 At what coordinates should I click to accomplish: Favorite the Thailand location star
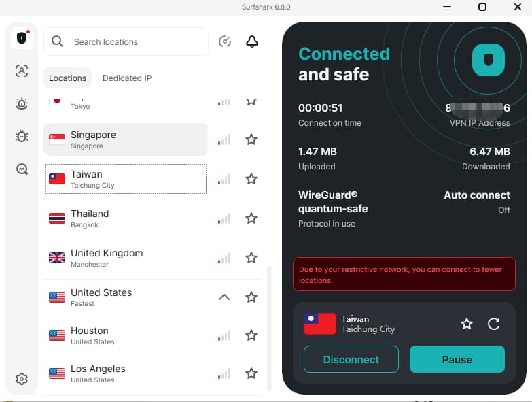pos(251,218)
